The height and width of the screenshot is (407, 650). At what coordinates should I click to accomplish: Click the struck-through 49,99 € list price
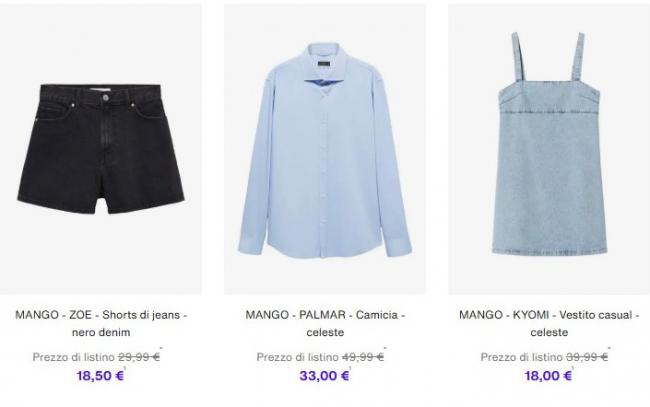point(363,357)
